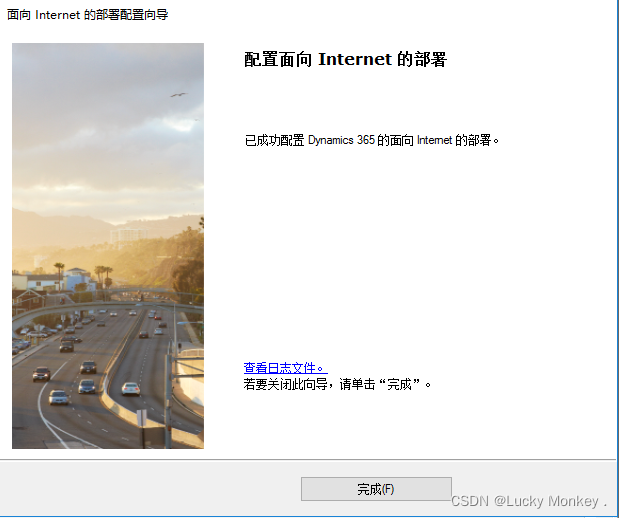Click the success message about Dynamics 365
The height and width of the screenshot is (518, 622).
click(372, 140)
